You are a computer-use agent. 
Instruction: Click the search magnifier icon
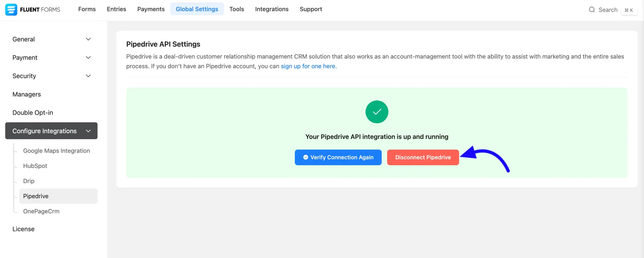pos(592,10)
